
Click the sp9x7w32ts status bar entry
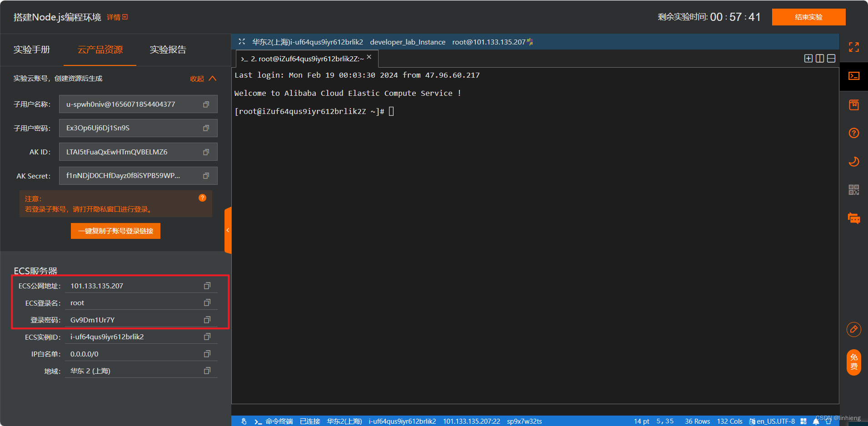pyautogui.click(x=524, y=421)
